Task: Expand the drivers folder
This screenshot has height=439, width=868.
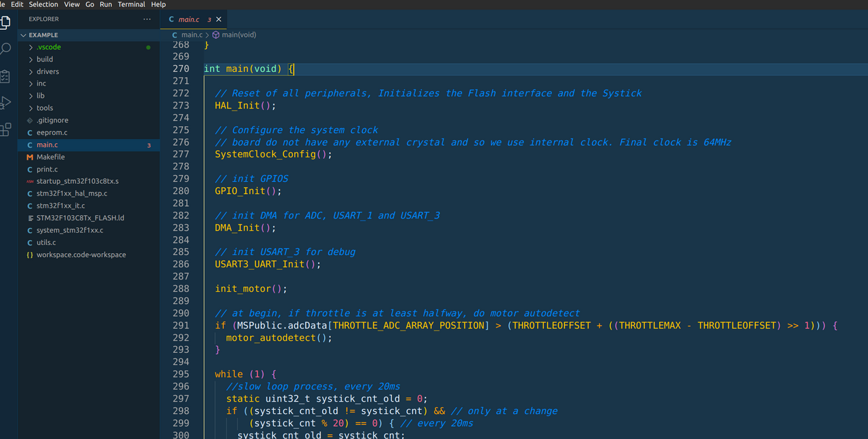Action: [x=47, y=71]
